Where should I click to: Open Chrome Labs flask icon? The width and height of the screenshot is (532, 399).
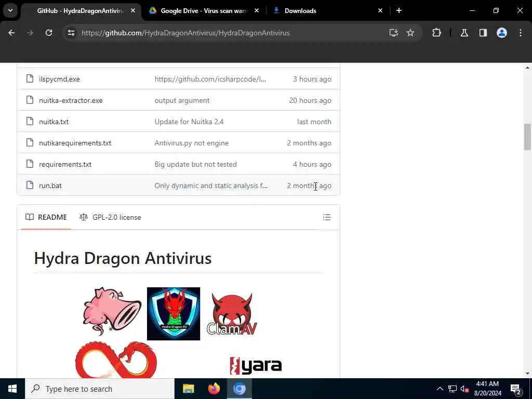(x=464, y=33)
